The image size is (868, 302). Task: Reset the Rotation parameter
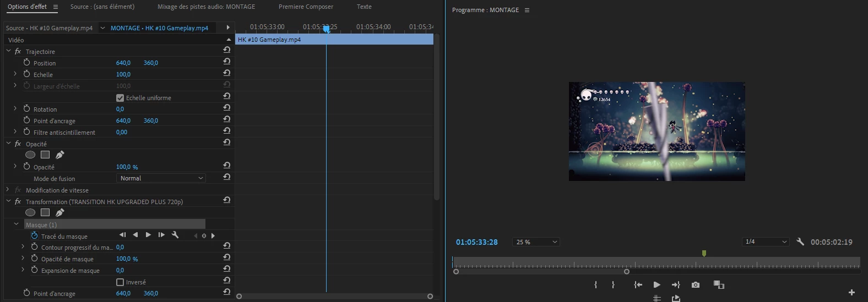click(x=226, y=108)
